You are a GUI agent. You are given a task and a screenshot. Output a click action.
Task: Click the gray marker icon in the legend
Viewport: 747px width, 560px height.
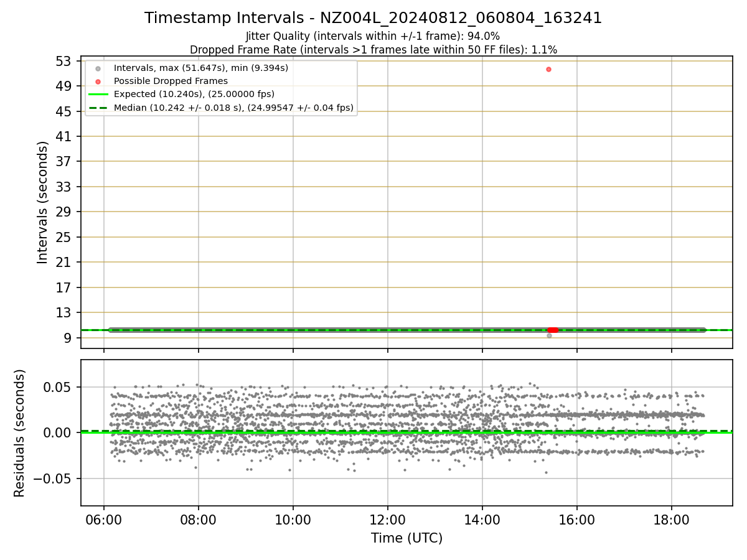tap(98, 68)
